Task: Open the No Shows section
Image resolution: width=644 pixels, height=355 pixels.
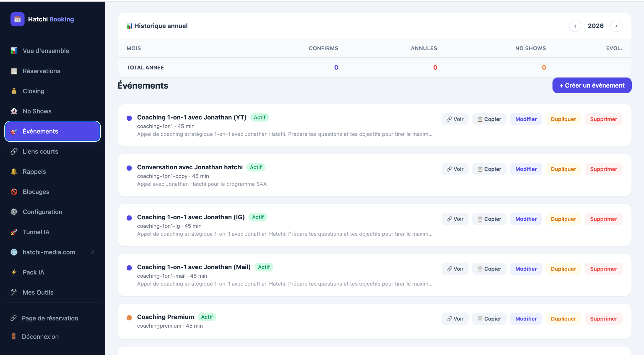Action: click(53, 111)
